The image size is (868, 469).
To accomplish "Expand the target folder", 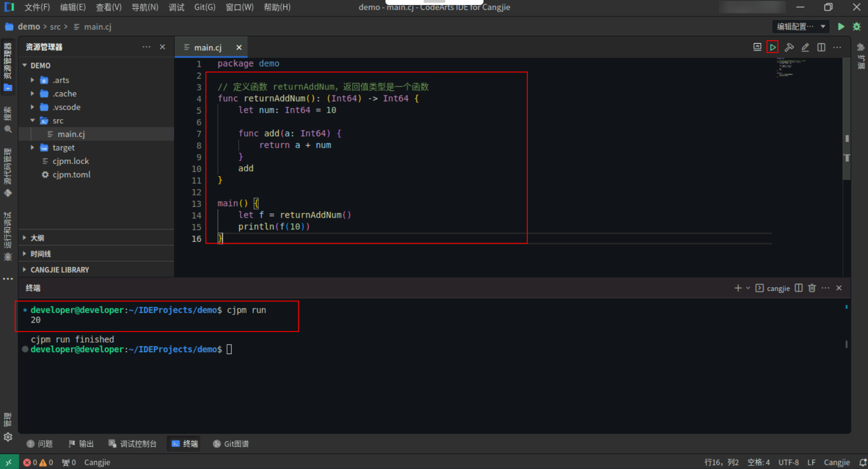I will [32, 148].
